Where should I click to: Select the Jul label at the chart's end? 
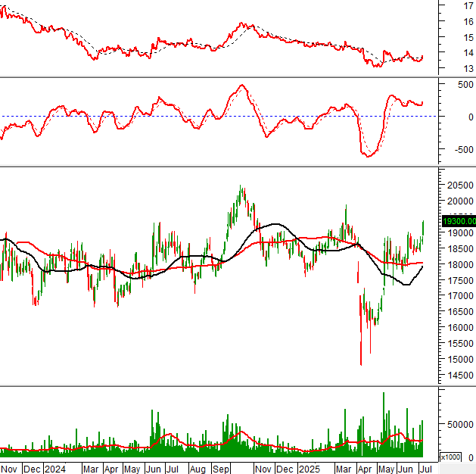tap(425, 469)
